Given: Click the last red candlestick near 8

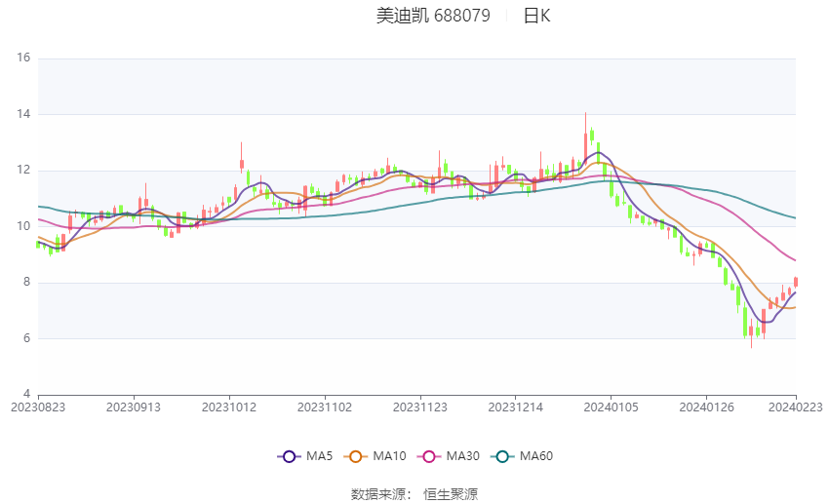Looking at the screenshot, I should pos(795,282).
